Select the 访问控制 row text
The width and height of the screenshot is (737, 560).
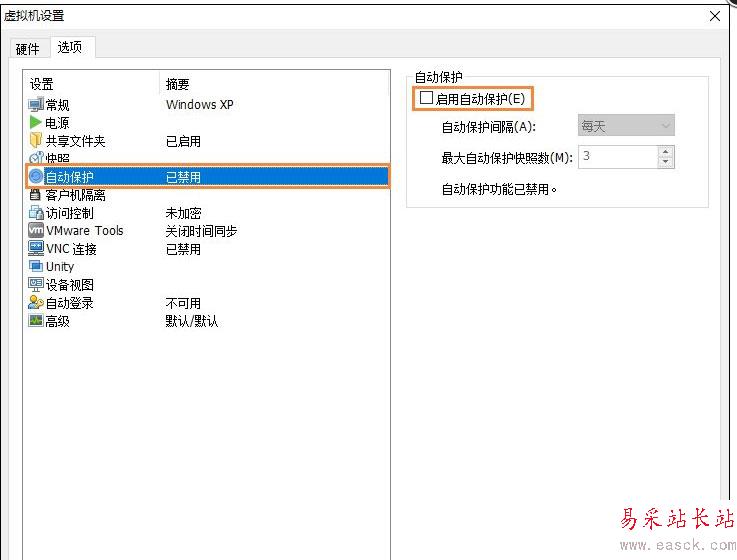tap(70, 213)
